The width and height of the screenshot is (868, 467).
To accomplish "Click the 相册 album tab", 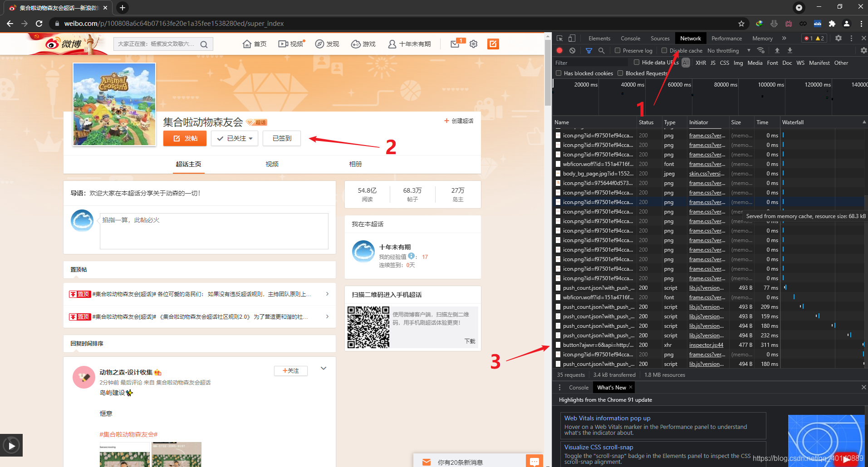I will click(355, 164).
